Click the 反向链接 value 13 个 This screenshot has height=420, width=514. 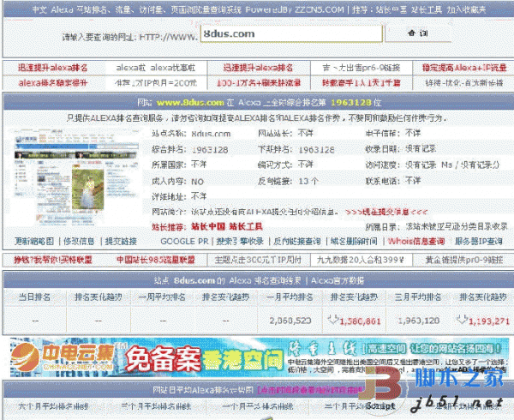click(x=308, y=182)
